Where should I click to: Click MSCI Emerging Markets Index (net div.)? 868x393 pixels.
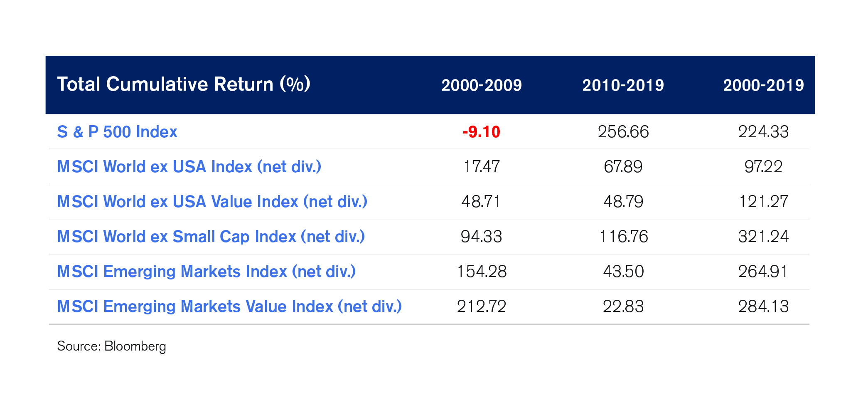point(207,272)
